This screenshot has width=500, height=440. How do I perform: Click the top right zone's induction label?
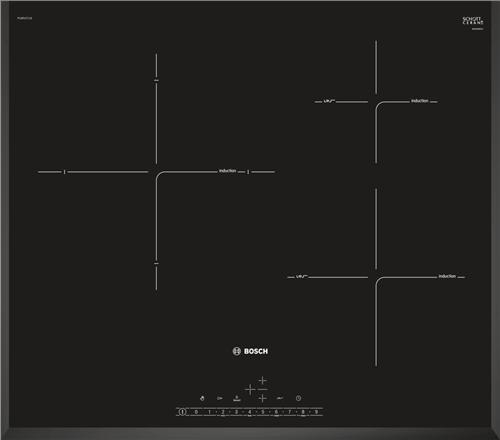coord(420,101)
